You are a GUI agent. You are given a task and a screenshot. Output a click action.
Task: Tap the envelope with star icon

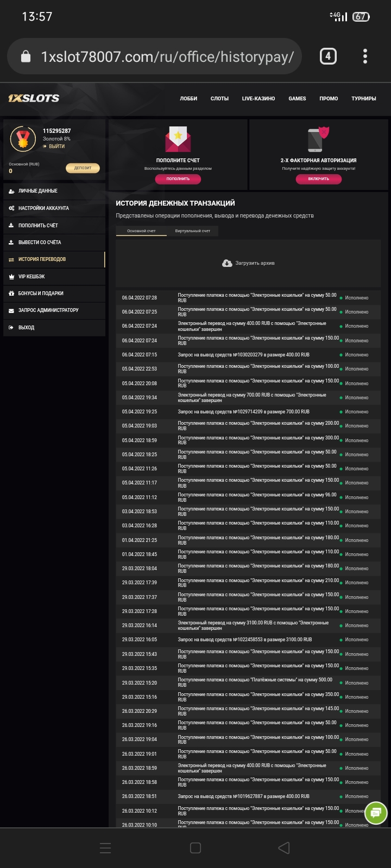tap(178, 139)
